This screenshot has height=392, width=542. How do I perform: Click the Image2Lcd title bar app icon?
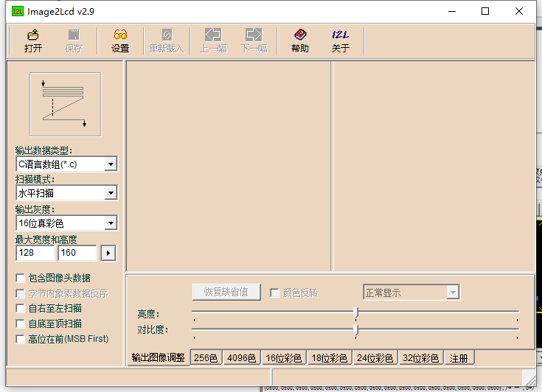pyautogui.click(x=17, y=11)
